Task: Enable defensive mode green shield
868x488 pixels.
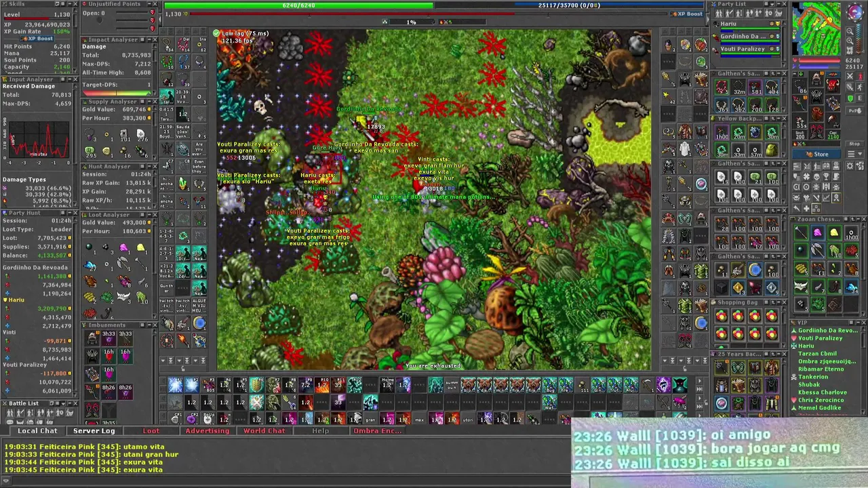Action: [x=850, y=98]
